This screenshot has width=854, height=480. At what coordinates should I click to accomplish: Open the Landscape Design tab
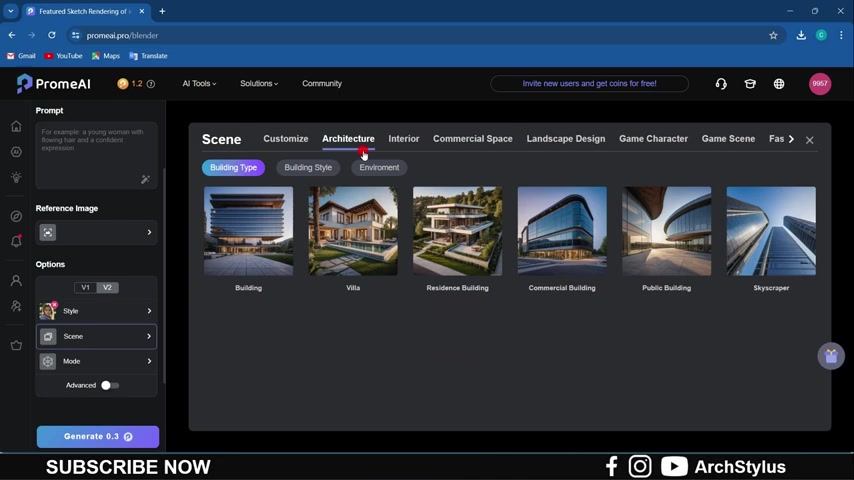click(565, 139)
